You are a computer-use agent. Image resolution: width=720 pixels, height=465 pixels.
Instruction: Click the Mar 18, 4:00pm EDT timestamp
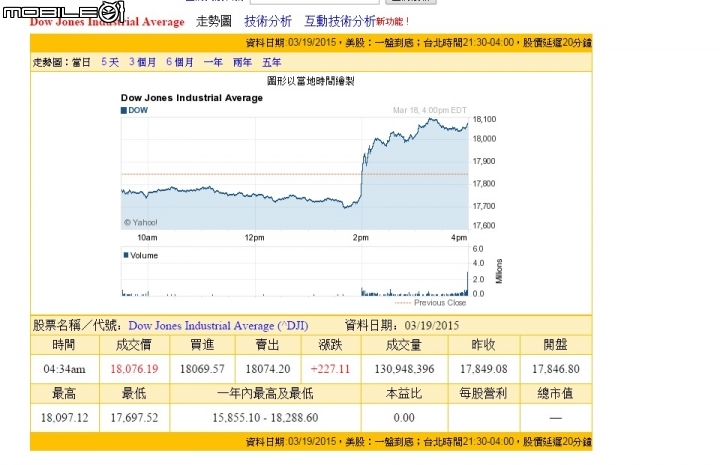430,110
